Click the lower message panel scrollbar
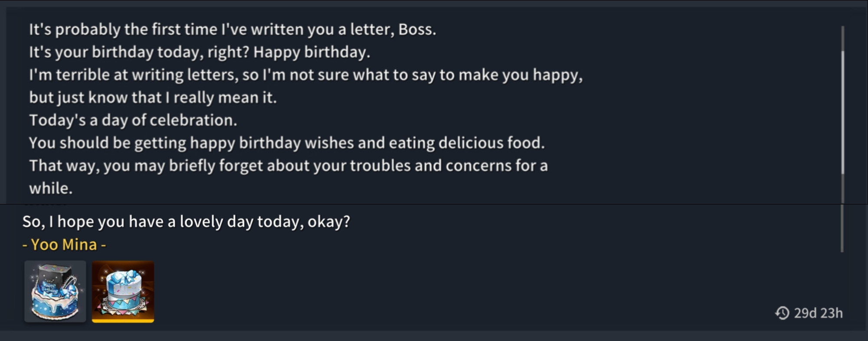868x341 pixels. (x=842, y=228)
